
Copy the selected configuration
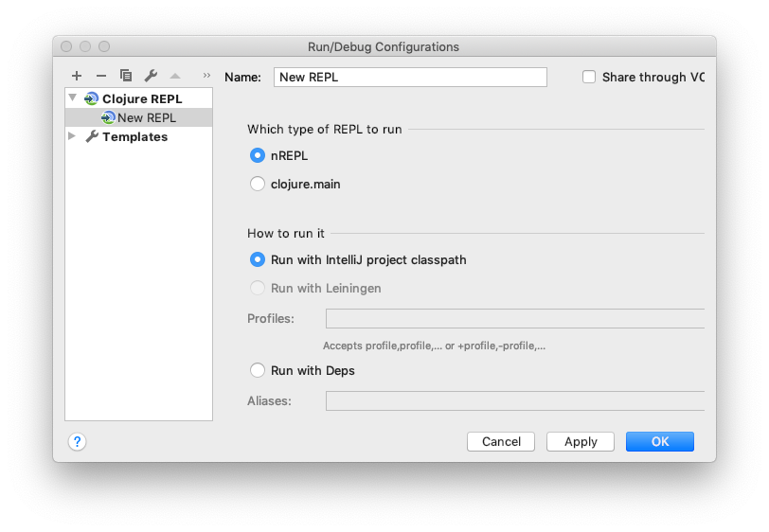click(126, 76)
